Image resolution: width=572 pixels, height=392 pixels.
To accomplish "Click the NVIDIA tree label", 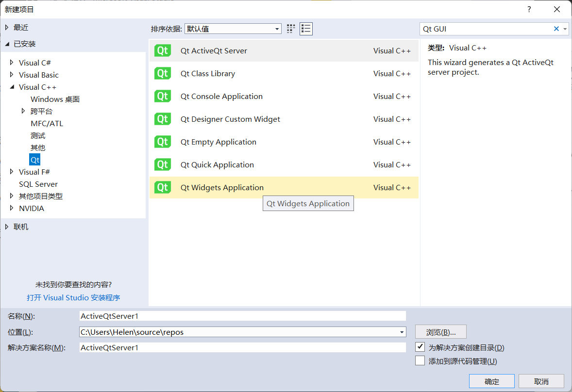I will click(x=32, y=209).
